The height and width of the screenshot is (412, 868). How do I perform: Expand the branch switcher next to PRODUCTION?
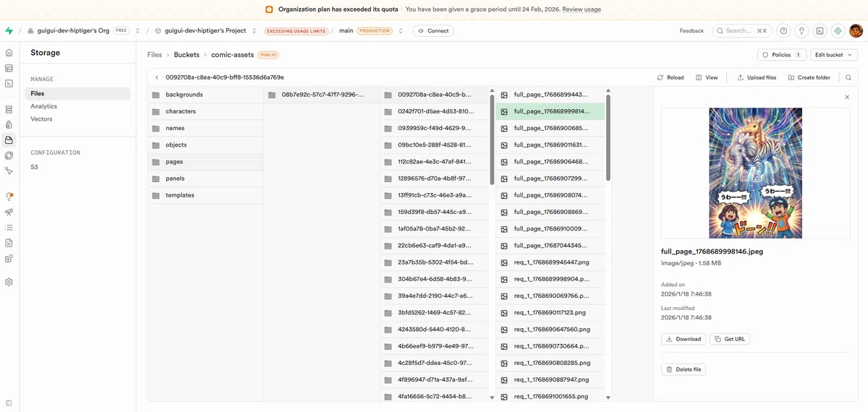pos(401,31)
